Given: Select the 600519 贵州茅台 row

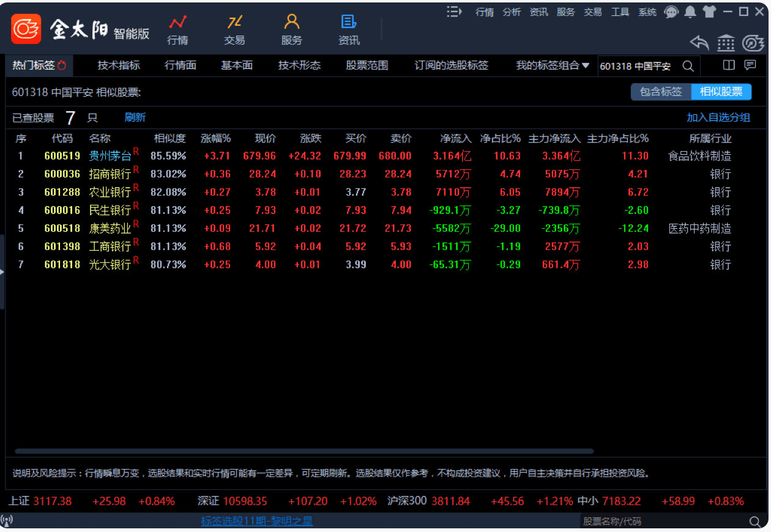Looking at the screenshot, I should (x=386, y=156).
